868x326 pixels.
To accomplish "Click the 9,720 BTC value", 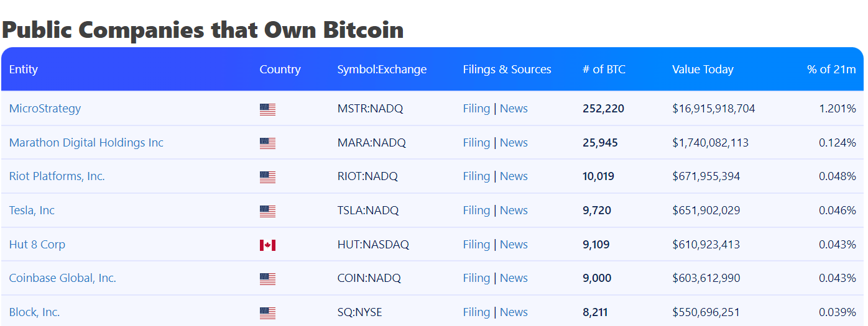I will 597,211.
